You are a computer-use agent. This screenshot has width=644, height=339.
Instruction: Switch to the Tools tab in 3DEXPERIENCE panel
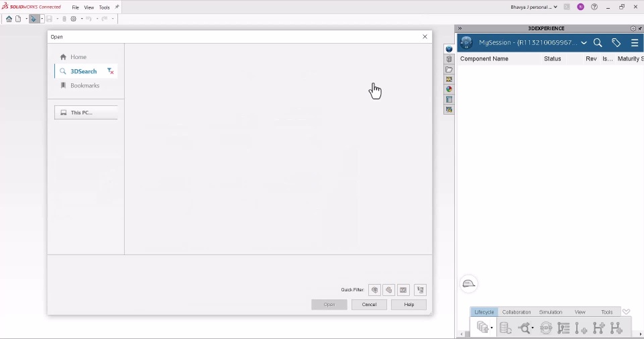point(606,312)
